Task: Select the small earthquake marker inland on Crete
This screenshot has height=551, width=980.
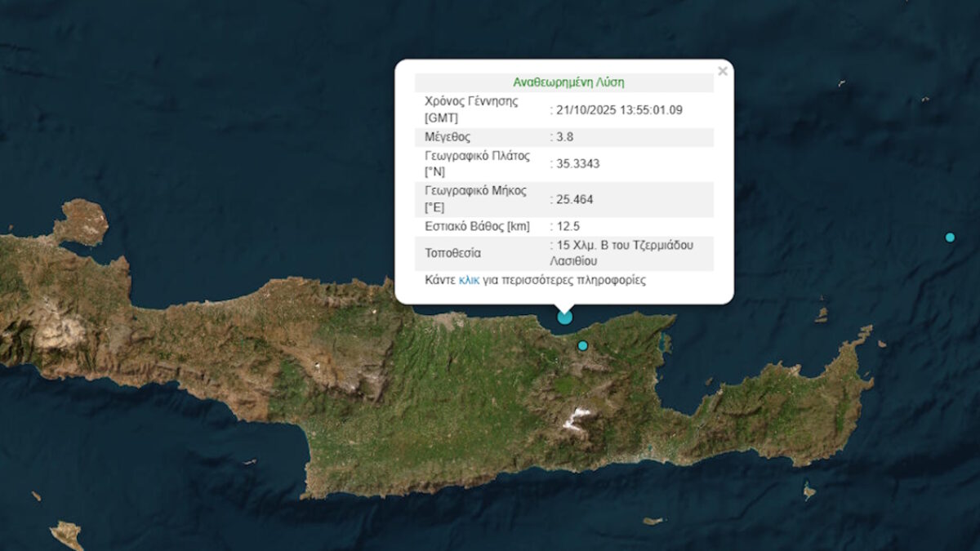Action: (582, 346)
